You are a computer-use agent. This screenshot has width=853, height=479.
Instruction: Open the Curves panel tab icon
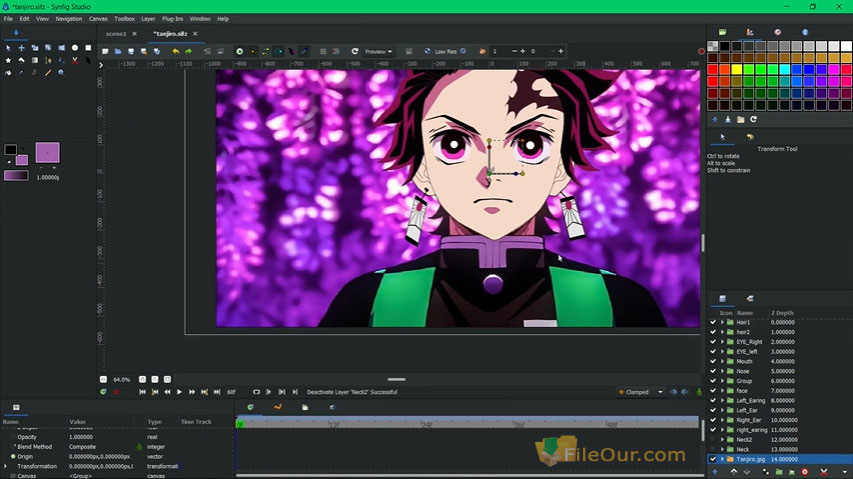click(277, 407)
